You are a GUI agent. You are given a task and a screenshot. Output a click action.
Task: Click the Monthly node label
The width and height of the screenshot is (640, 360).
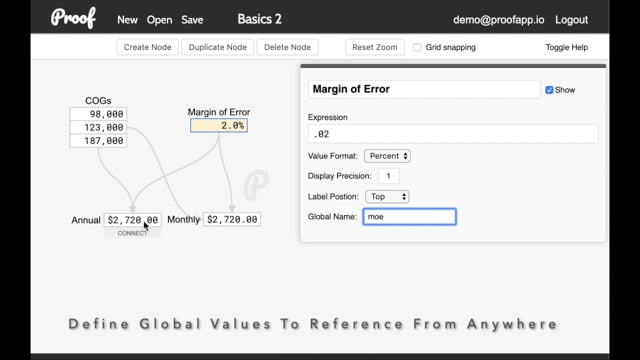pyautogui.click(x=184, y=220)
